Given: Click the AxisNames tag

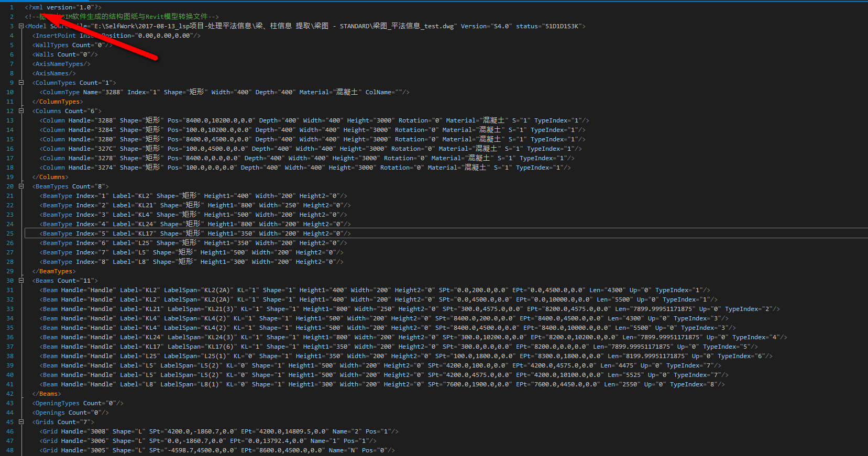Looking at the screenshot, I should coord(54,73).
